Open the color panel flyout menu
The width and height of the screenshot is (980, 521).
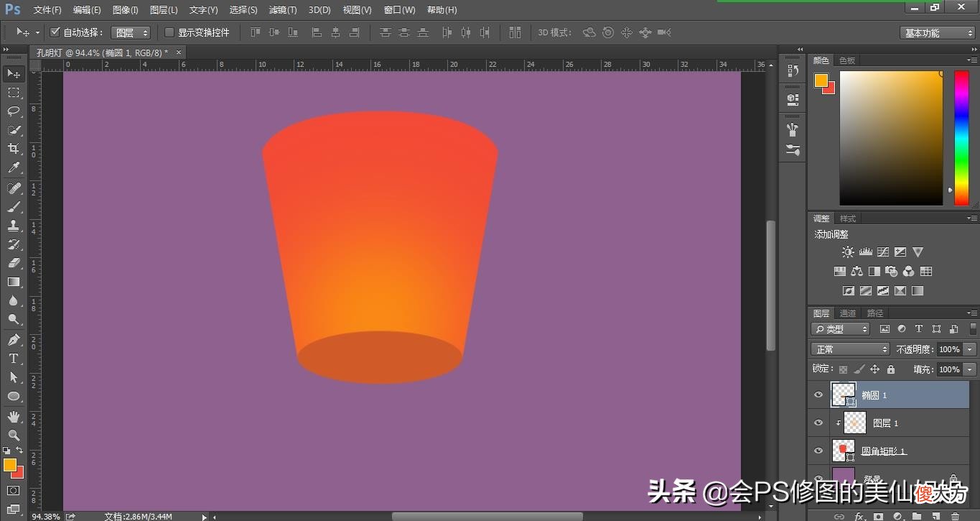972,60
